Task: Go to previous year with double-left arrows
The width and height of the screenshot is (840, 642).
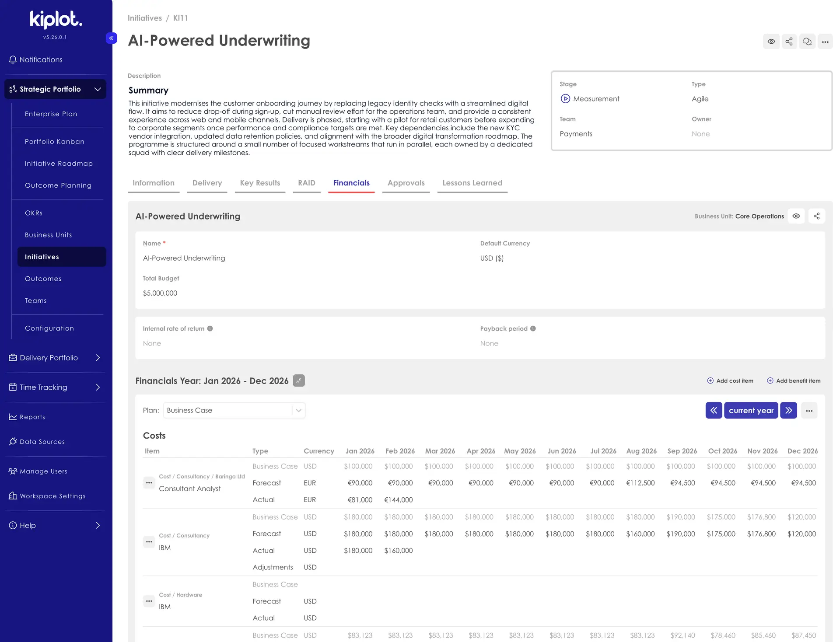Action: coord(714,410)
